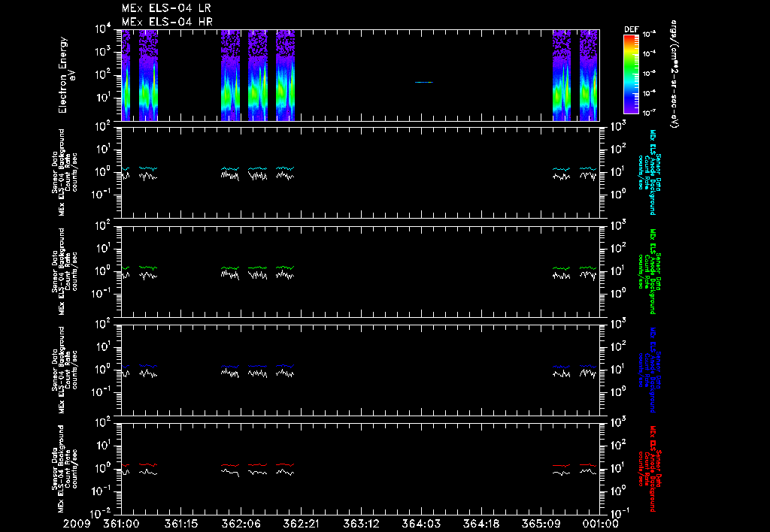Select the 364:18 time axis label
770x532 pixels.
pyautogui.click(x=480, y=524)
